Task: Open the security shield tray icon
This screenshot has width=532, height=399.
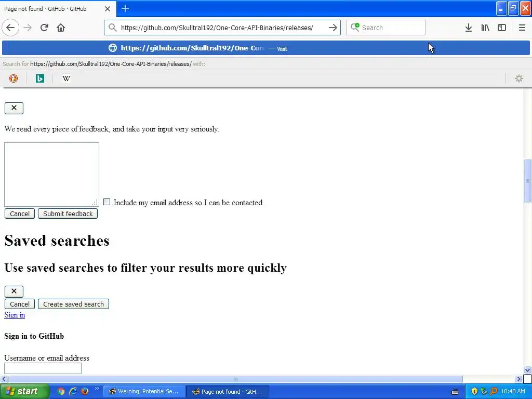Action: tap(474, 392)
